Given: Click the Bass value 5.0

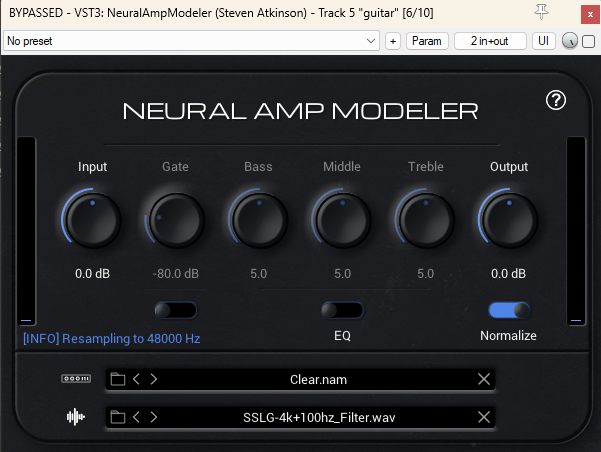Looking at the screenshot, I should point(259,274).
